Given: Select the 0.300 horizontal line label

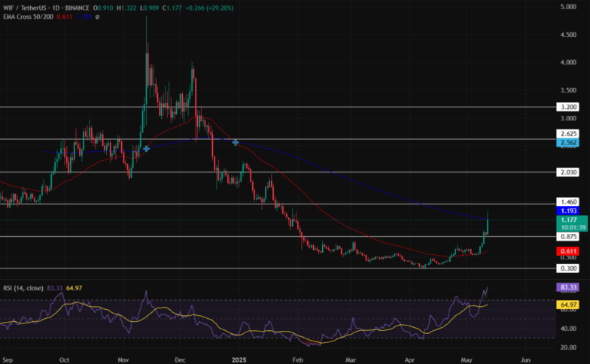Looking at the screenshot, I should point(567,268).
